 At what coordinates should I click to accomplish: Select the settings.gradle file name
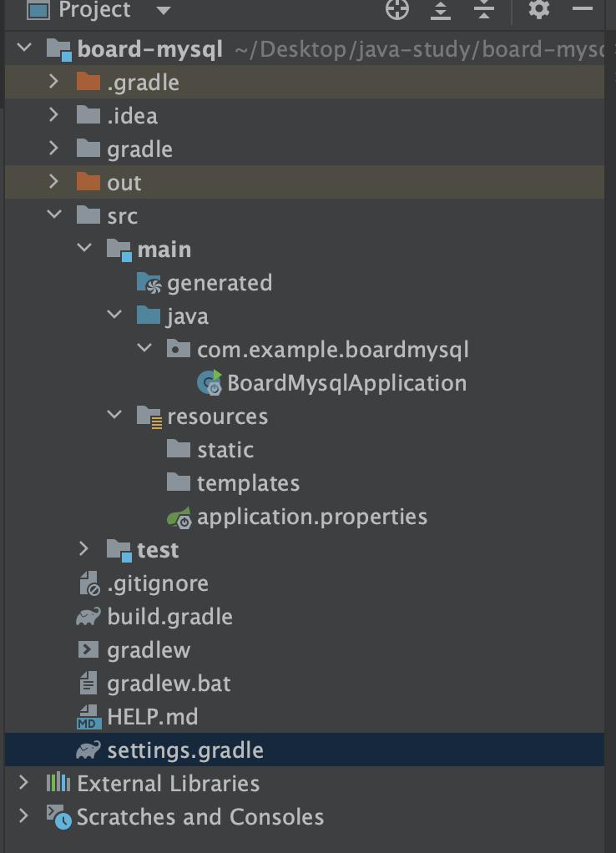point(185,750)
